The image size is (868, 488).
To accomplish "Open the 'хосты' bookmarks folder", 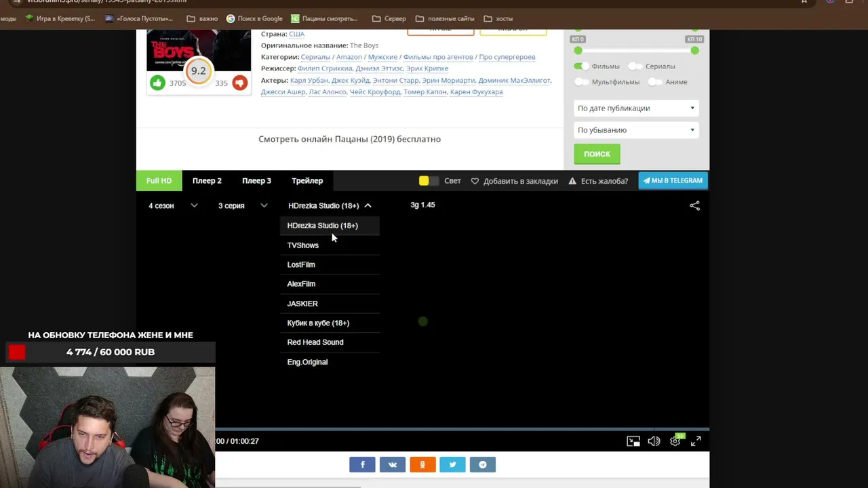I will (x=498, y=18).
